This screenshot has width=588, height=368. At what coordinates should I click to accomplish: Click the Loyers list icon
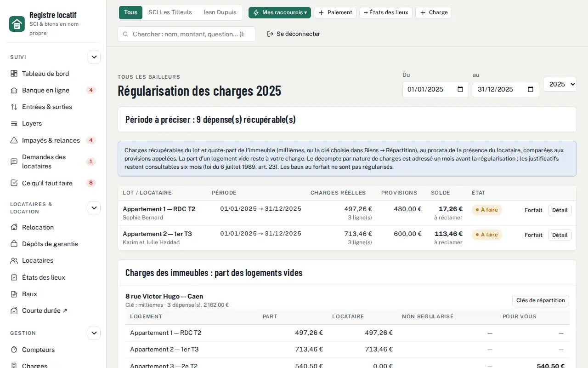tap(14, 123)
